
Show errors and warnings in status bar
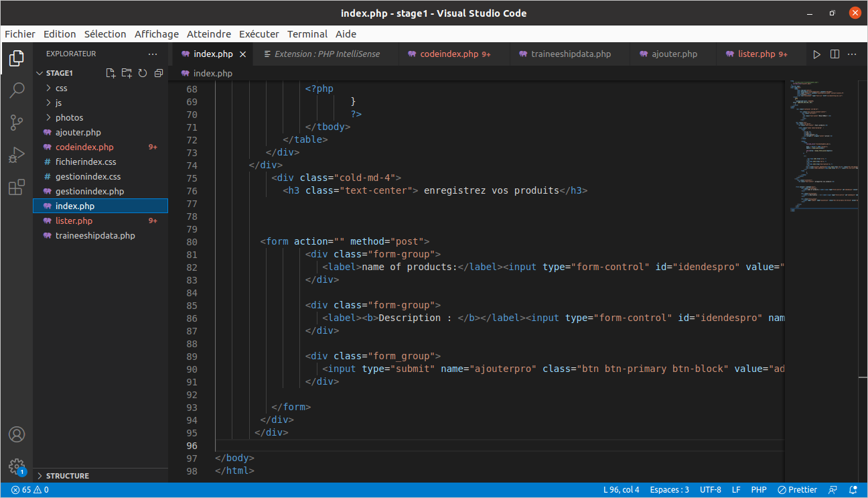coord(29,490)
